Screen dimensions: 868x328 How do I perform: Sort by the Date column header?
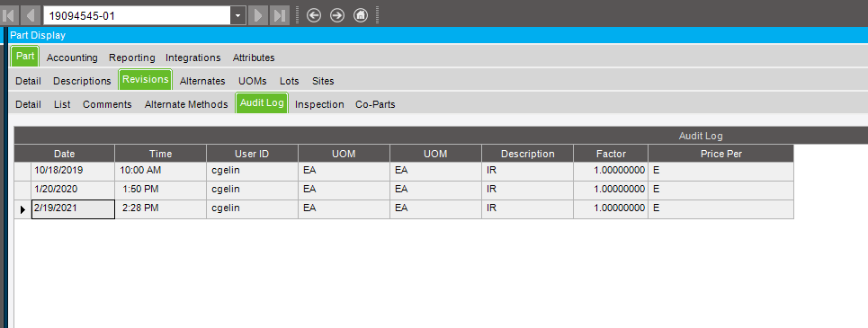pos(65,154)
